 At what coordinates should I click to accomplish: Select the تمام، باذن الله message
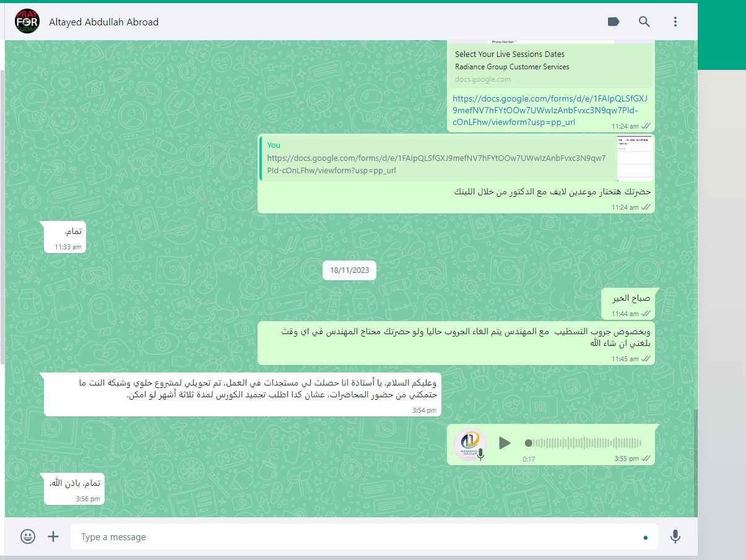point(74,488)
